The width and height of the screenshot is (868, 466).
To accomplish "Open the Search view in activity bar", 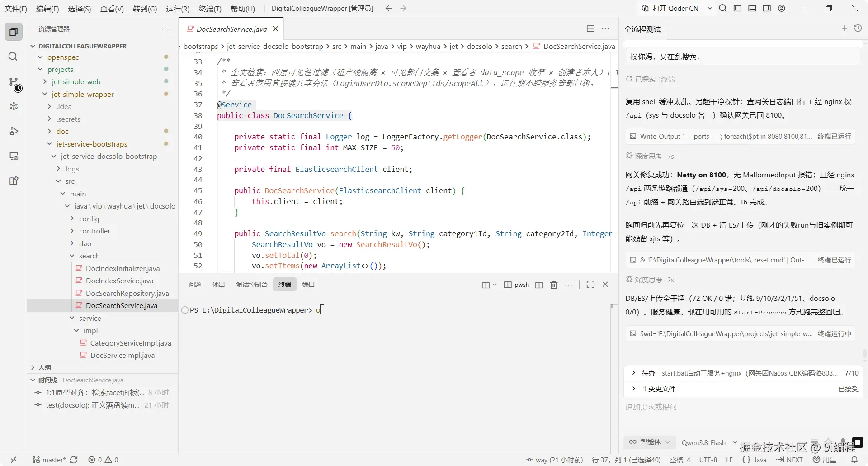I will click(x=14, y=57).
